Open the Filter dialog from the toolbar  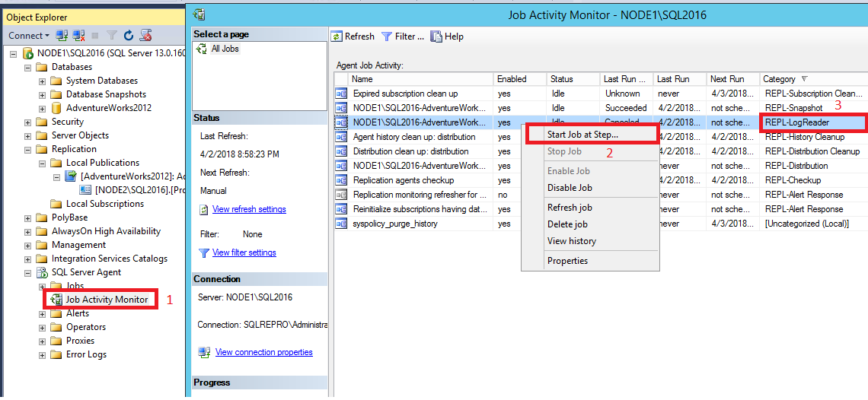403,37
